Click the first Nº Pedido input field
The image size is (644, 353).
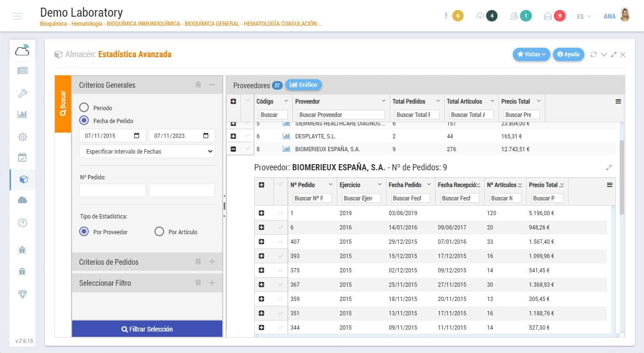point(113,190)
